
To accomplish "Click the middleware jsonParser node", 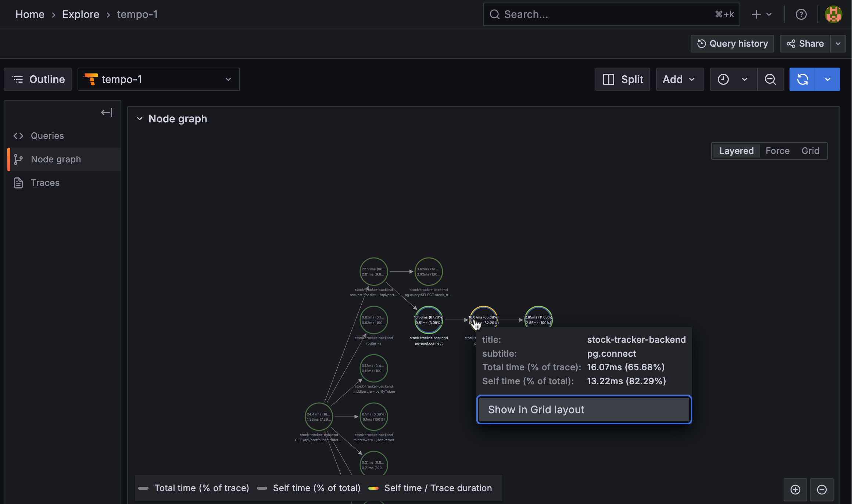I will [x=373, y=417].
